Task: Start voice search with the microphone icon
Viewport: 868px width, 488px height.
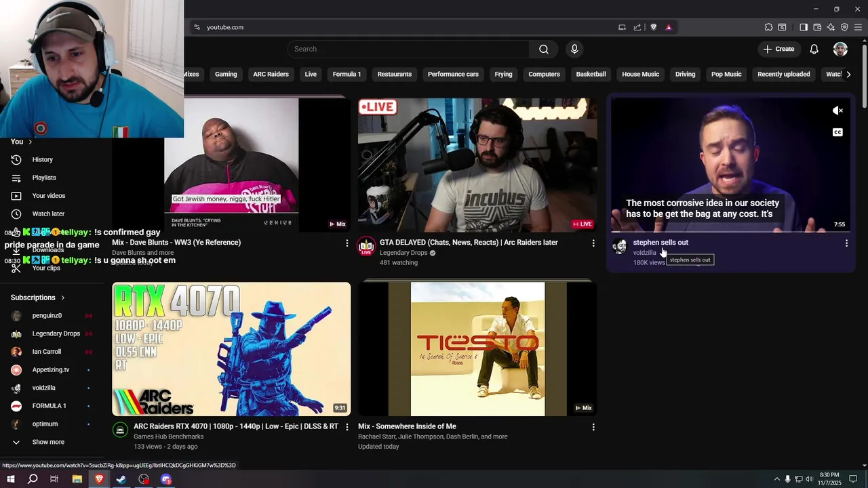Action: pyautogui.click(x=574, y=49)
